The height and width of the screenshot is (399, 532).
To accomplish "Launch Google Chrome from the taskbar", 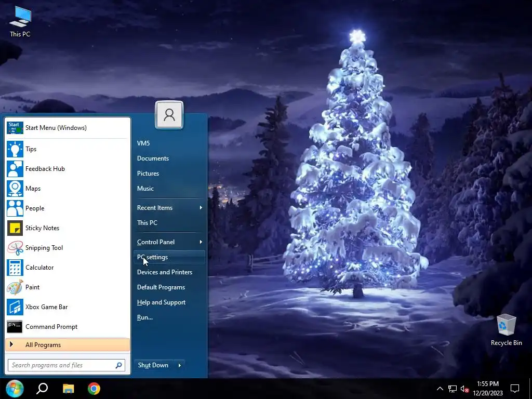I will point(94,389).
